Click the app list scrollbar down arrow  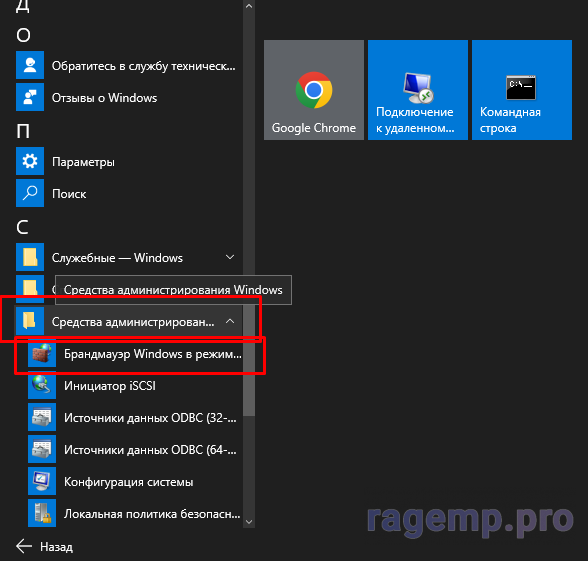(x=249, y=522)
